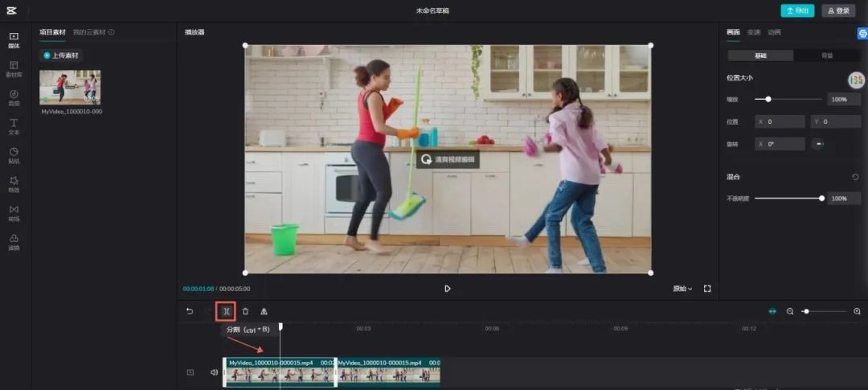
Task: Mute the video track audio
Action: click(x=214, y=372)
